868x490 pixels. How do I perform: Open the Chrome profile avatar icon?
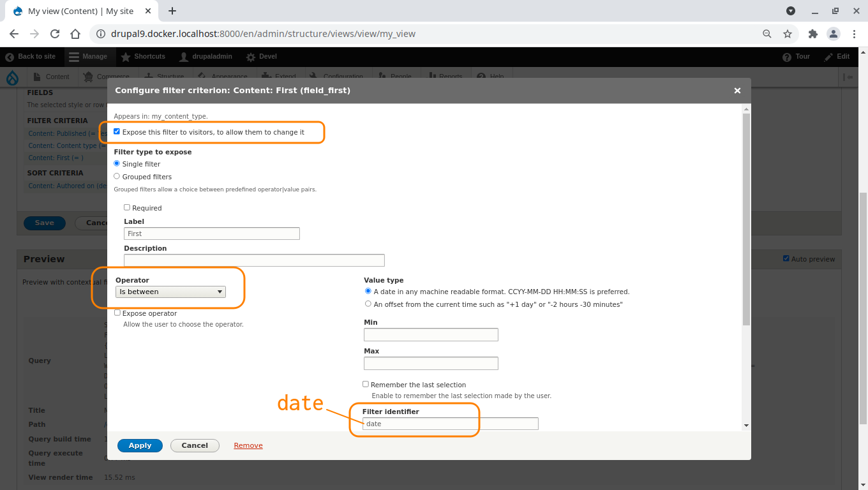[x=833, y=34]
